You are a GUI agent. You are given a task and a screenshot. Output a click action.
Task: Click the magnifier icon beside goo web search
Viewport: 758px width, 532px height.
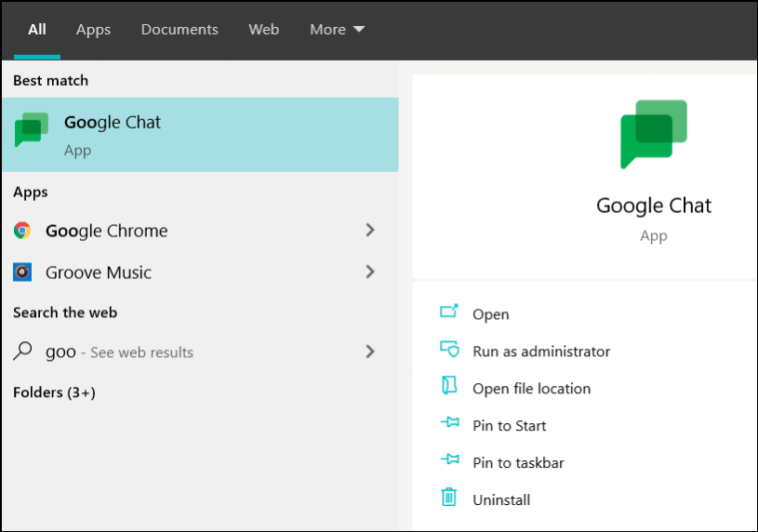tap(23, 351)
